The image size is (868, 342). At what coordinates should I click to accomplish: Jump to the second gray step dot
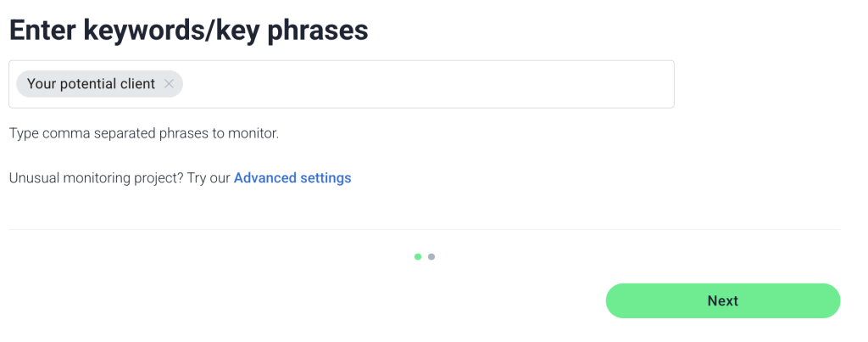point(431,256)
